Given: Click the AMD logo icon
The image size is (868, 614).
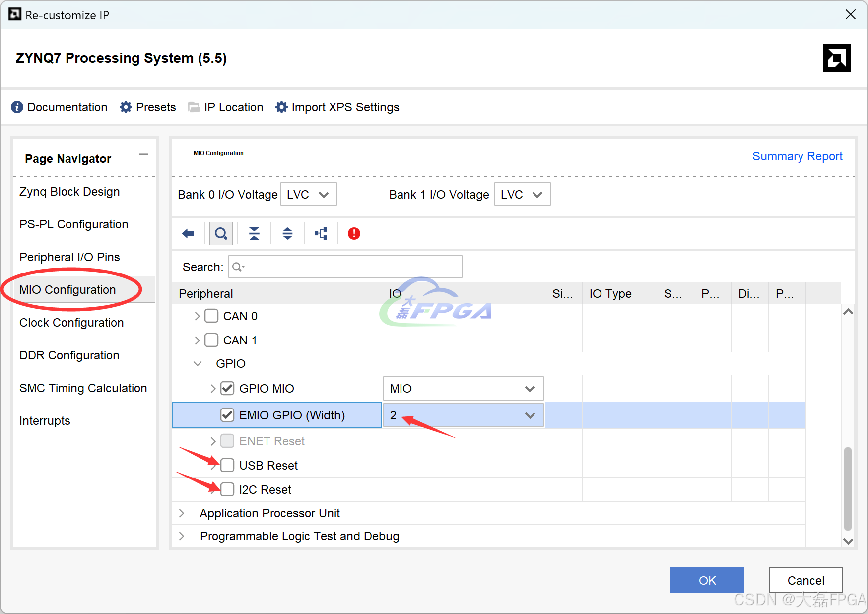Looking at the screenshot, I should pos(837,58).
